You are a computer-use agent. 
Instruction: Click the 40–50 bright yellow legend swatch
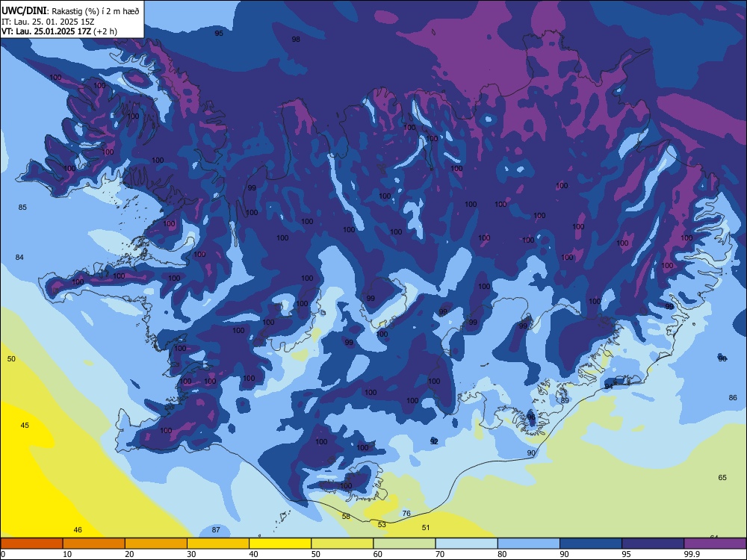pyautogui.click(x=280, y=544)
